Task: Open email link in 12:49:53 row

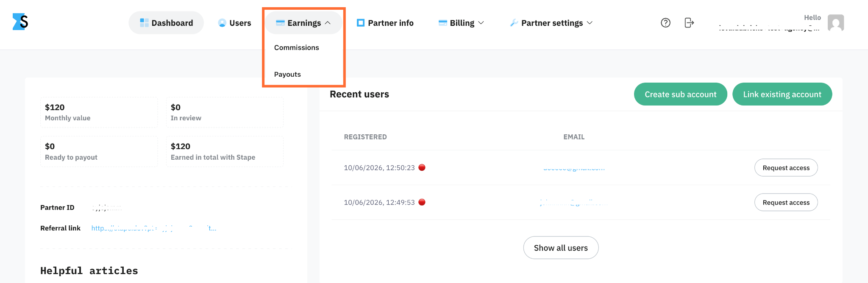Action: (x=574, y=203)
